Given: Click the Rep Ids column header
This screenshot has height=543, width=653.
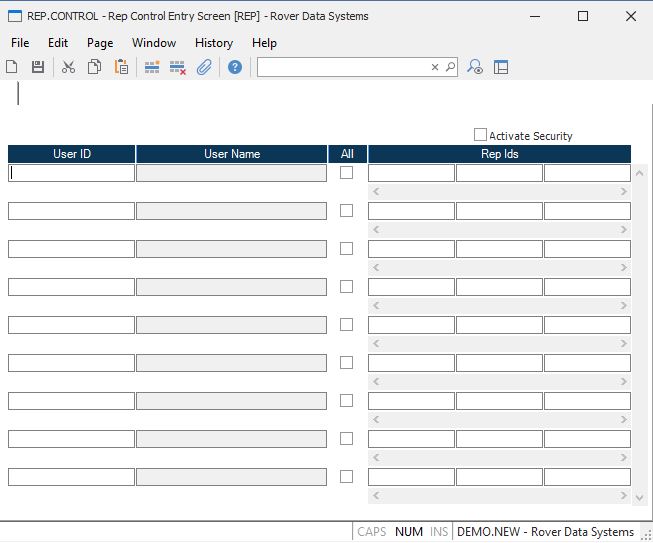Looking at the screenshot, I should (499, 154).
